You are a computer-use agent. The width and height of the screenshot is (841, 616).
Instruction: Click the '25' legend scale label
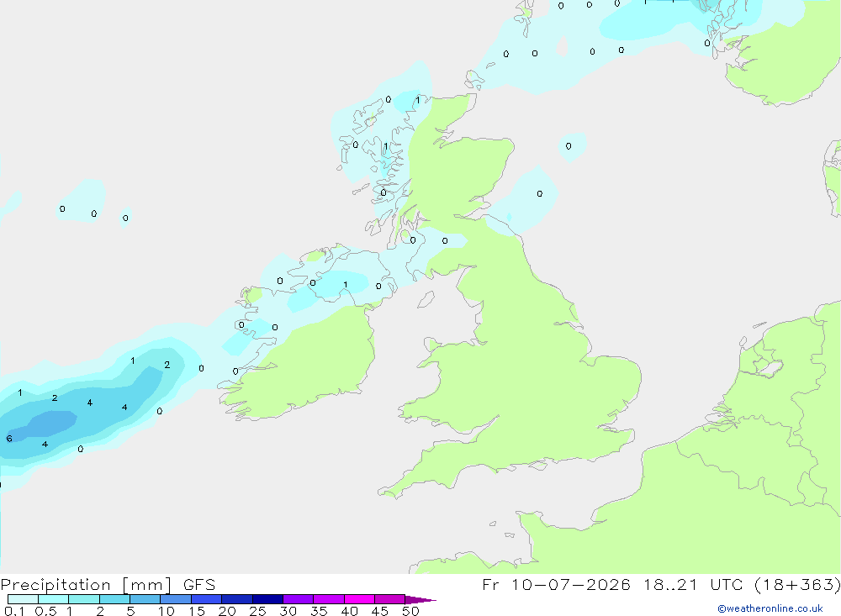point(257,611)
